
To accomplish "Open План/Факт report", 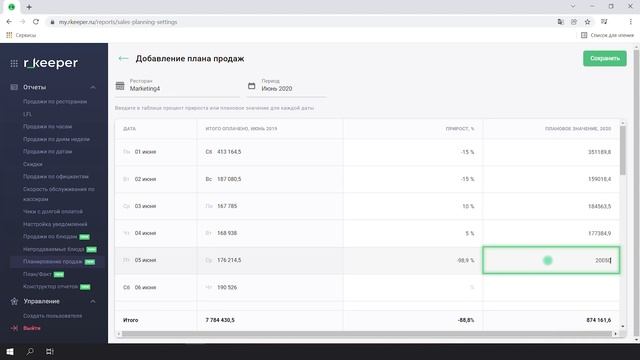I will pyautogui.click(x=37, y=274).
